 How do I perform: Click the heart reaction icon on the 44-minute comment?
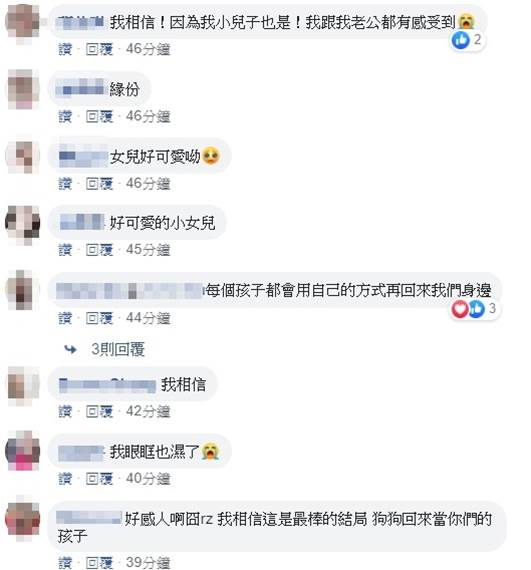point(460,309)
